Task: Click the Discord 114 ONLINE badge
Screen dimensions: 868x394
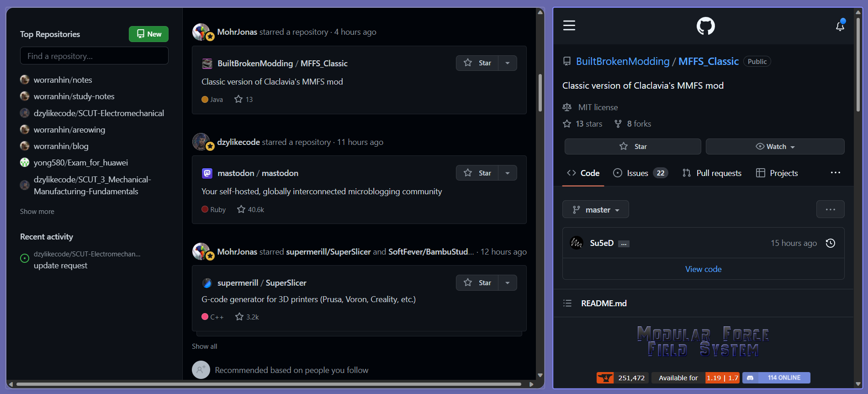Action: 776,378
